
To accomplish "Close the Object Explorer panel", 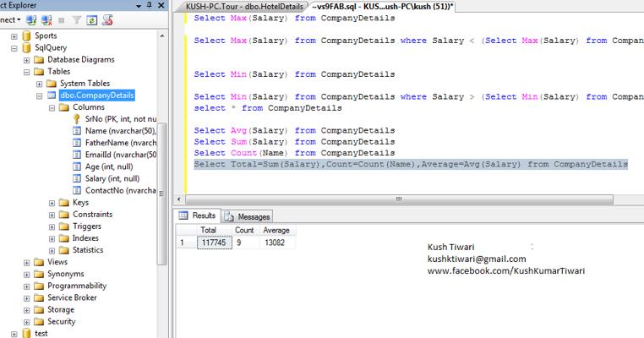I will (161, 5).
